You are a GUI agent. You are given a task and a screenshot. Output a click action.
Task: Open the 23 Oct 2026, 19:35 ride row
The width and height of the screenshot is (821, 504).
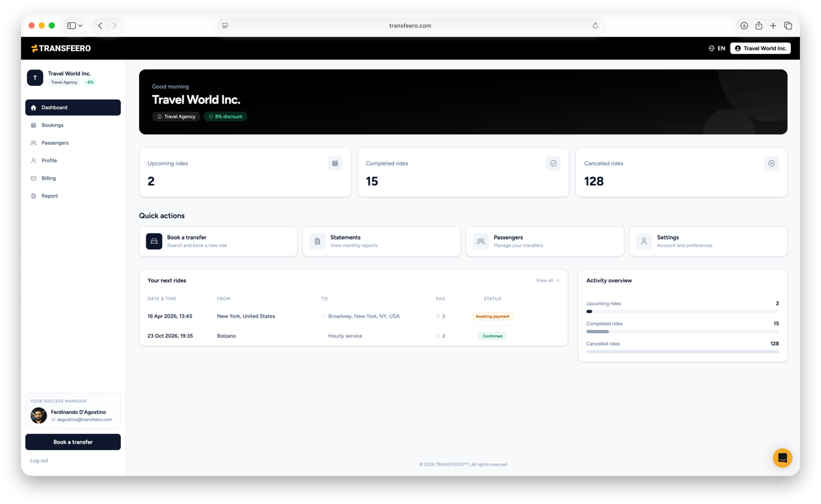[353, 336]
